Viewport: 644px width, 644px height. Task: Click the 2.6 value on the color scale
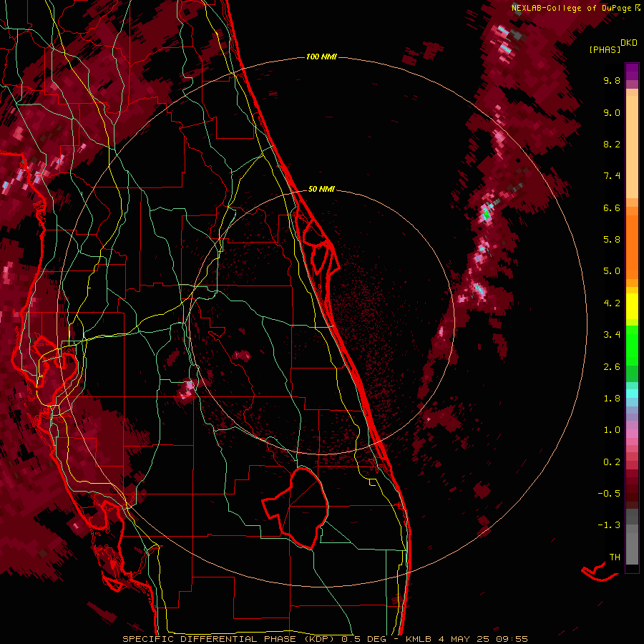tap(612, 367)
